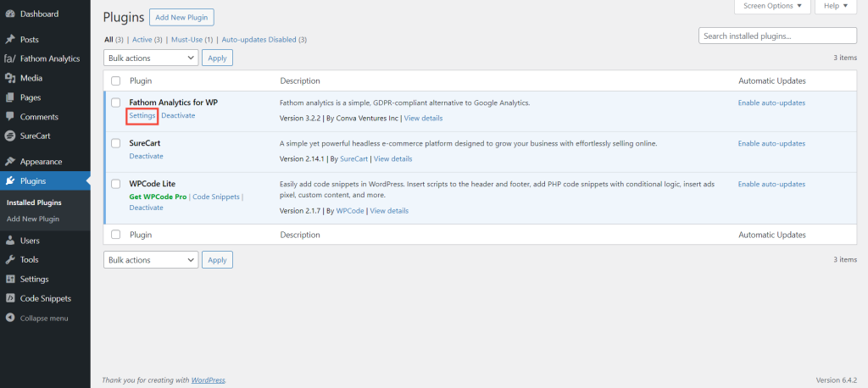The height and width of the screenshot is (388, 868).
Task: Filter by Active plugins
Action: pos(142,40)
